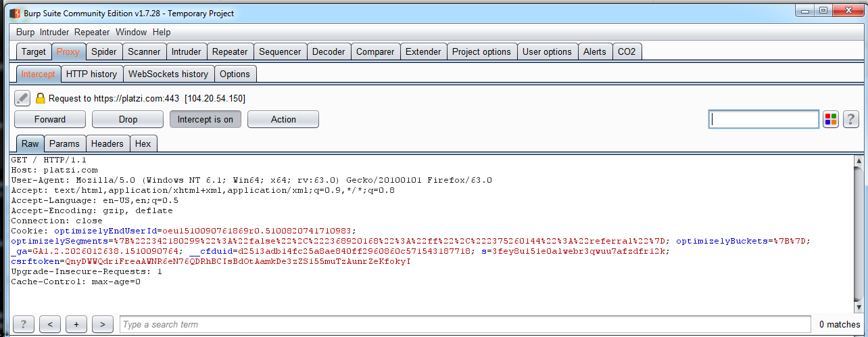Screen dimensions: 868x337
Task: Go to the Decoder tab
Action: 329,51
